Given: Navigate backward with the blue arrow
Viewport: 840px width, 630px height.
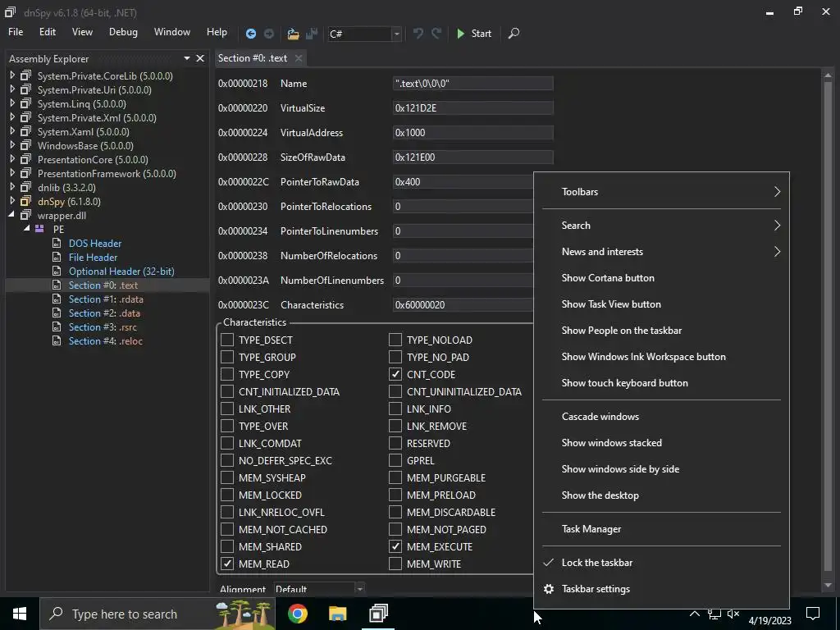Looking at the screenshot, I should [251, 34].
